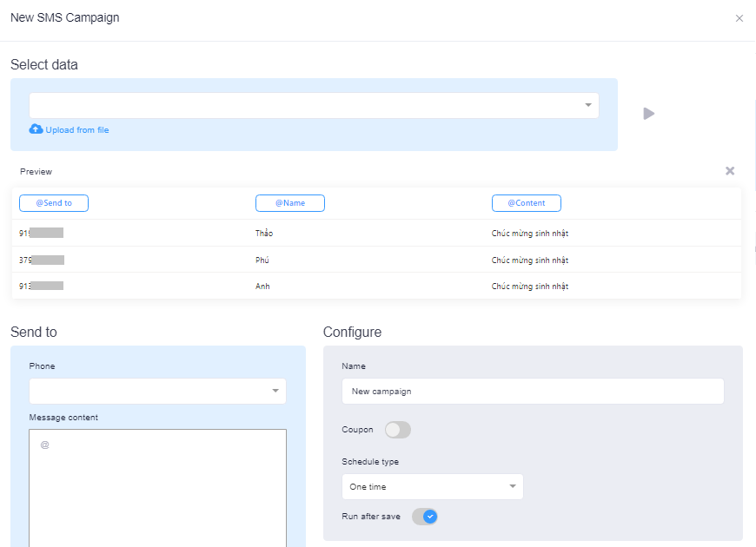This screenshot has width=756, height=547.
Task: Open the Schedule type dropdown
Action: click(432, 486)
